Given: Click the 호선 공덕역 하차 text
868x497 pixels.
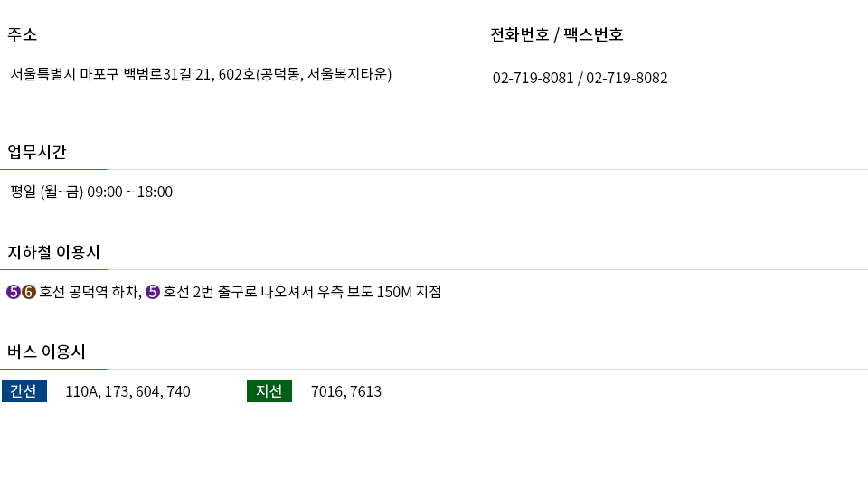Looking at the screenshot, I should coord(90,292).
